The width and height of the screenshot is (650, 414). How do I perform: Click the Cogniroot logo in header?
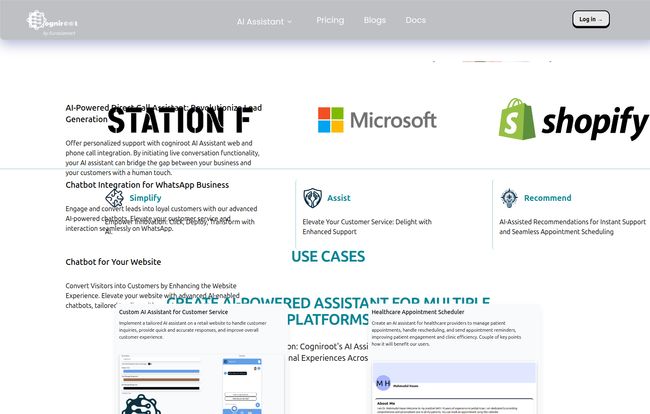53,20
